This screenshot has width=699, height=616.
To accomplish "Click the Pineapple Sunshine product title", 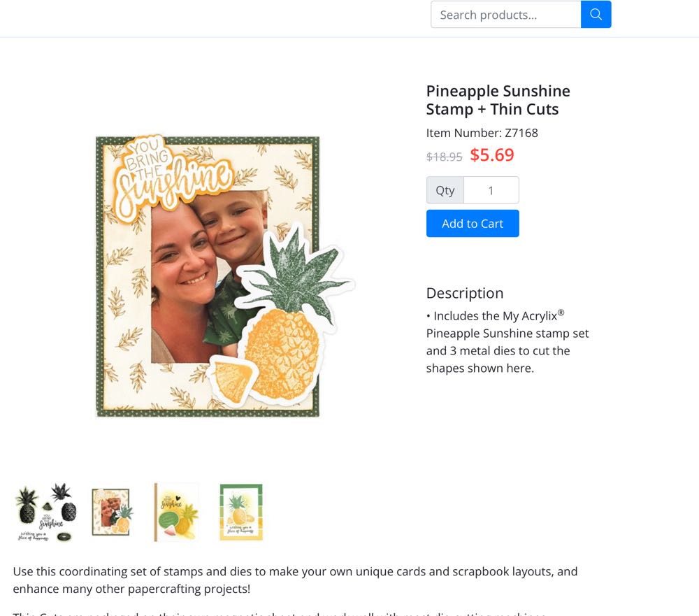I will [x=498, y=100].
